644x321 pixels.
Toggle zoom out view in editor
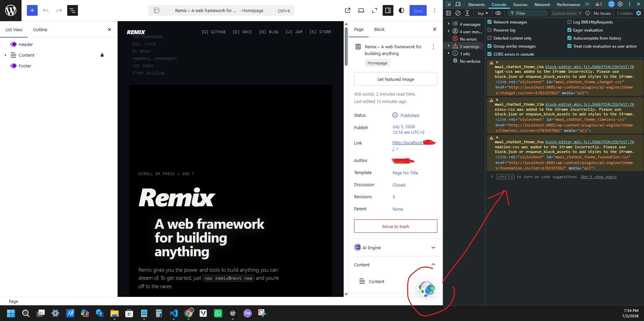click(375, 10)
